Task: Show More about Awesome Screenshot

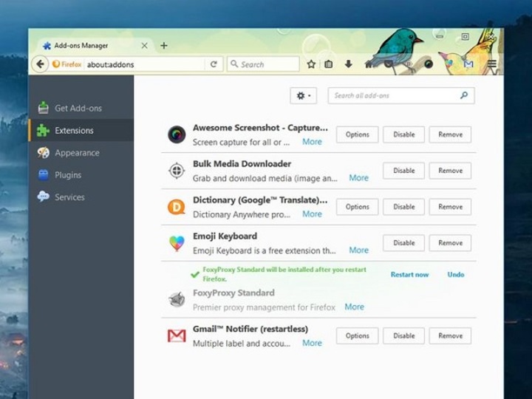Action: (312, 142)
